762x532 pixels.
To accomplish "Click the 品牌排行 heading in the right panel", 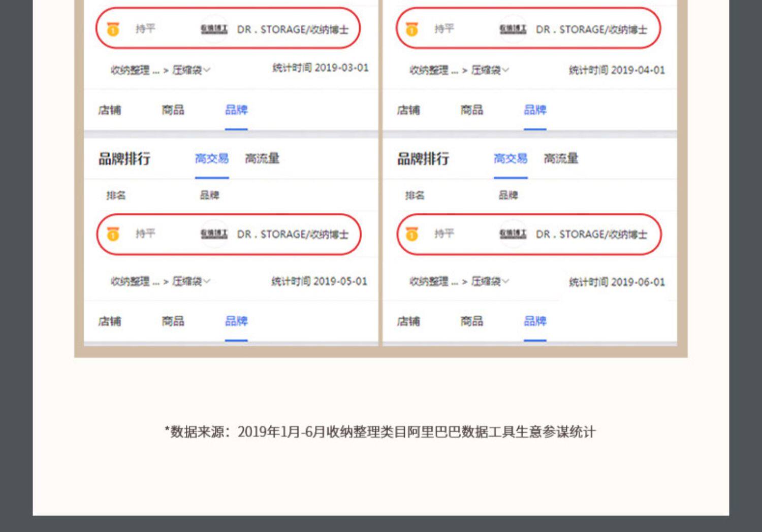I will click(x=423, y=159).
